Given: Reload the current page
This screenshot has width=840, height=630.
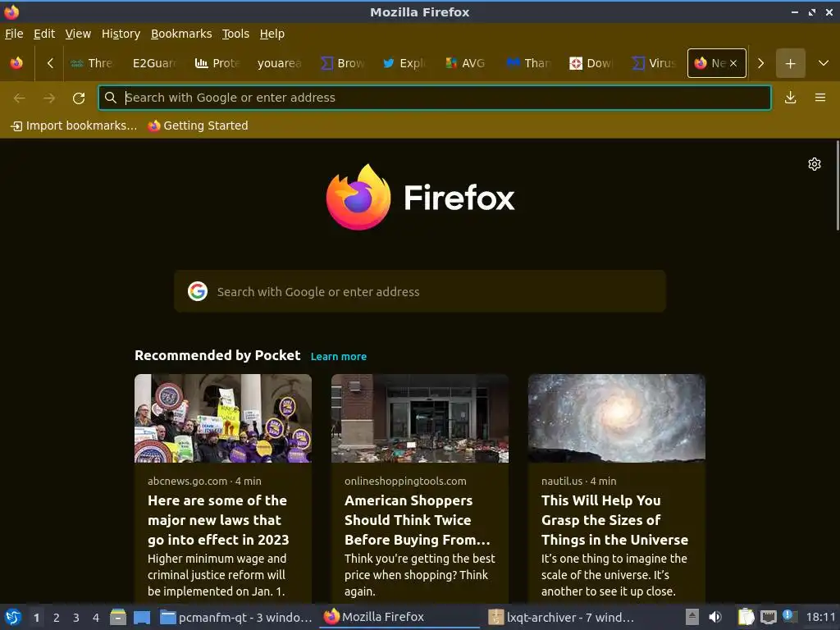Looking at the screenshot, I should [79, 98].
